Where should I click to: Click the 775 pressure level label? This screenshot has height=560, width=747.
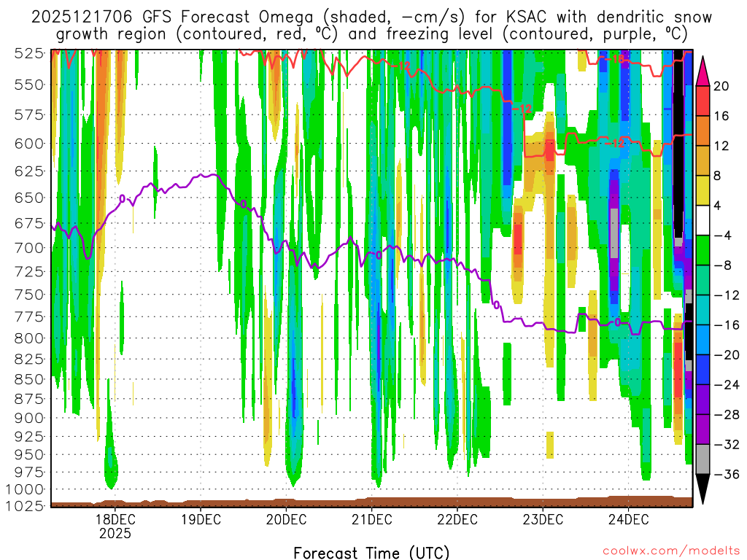[x=29, y=316]
